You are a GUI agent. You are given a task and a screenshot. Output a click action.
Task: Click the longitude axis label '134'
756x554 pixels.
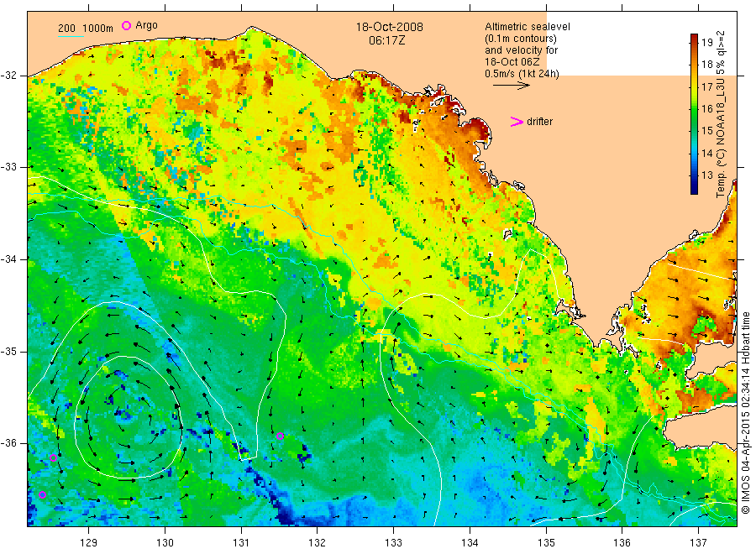pos(470,543)
